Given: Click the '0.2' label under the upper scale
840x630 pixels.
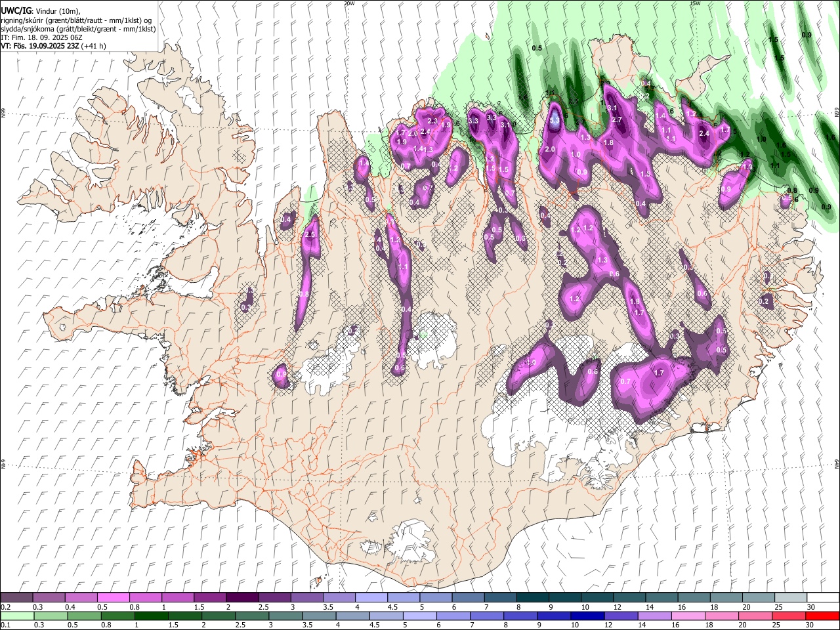Looking at the screenshot, I should [x=5, y=607].
